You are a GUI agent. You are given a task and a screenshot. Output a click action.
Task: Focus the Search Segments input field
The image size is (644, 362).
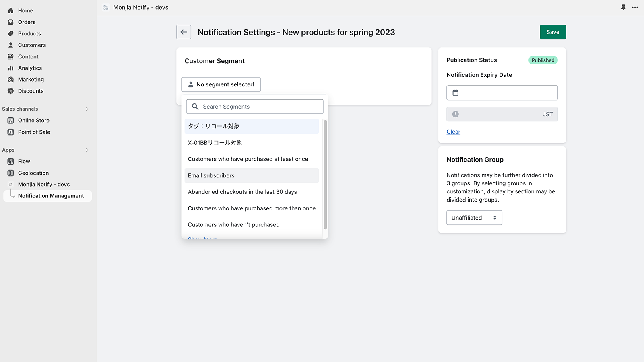tap(260, 107)
